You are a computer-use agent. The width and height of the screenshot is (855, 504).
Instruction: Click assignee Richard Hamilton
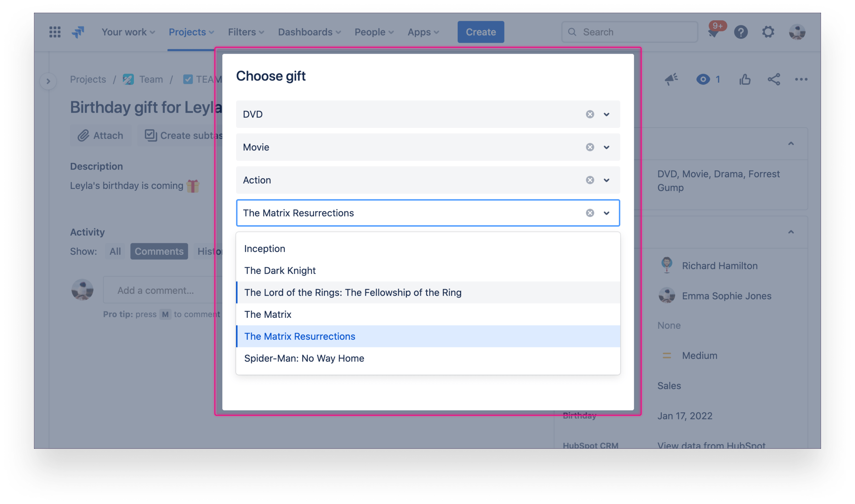[x=719, y=266]
